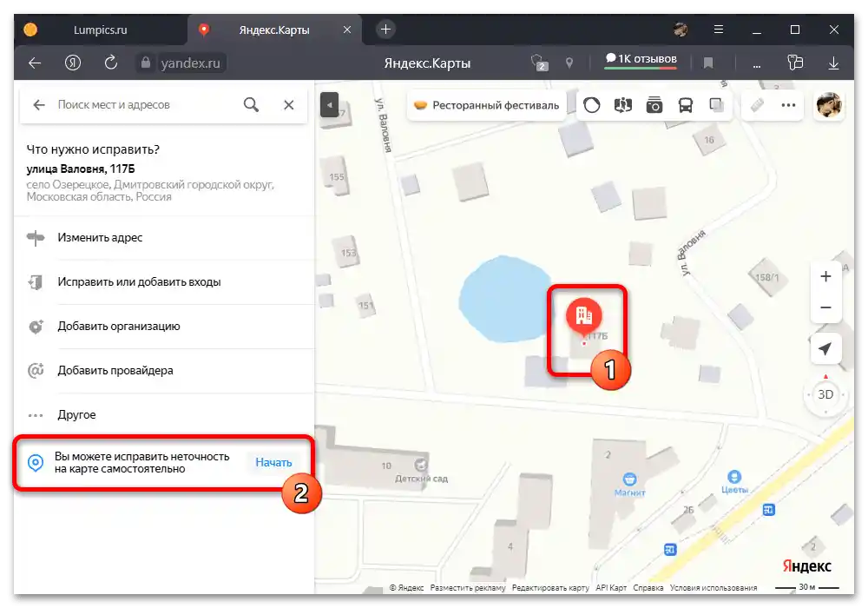868x608 pixels.
Task: Switch to the Lumpics.ru tab
Action: [x=100, y=30]
